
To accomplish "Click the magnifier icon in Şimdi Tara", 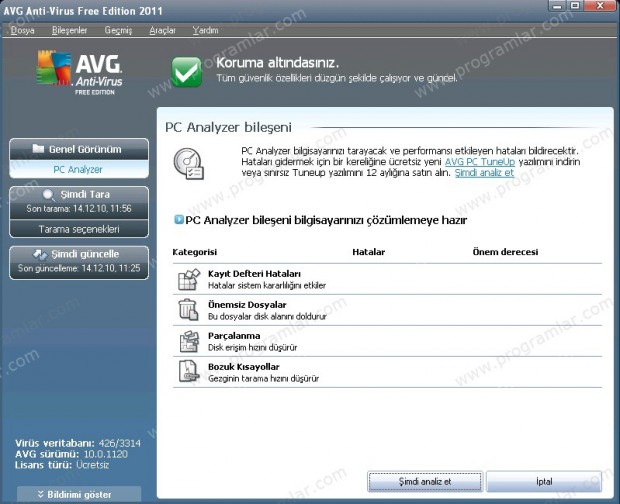I will [49, 194].
